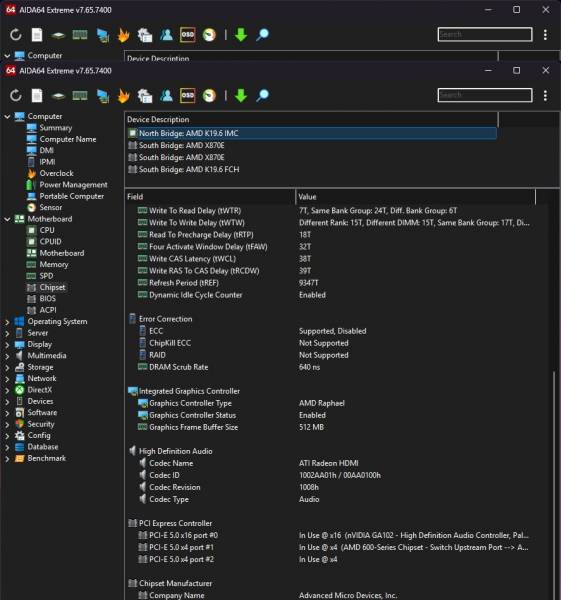Open the three-dot menu in front window
561x600 pixels.
545,96
